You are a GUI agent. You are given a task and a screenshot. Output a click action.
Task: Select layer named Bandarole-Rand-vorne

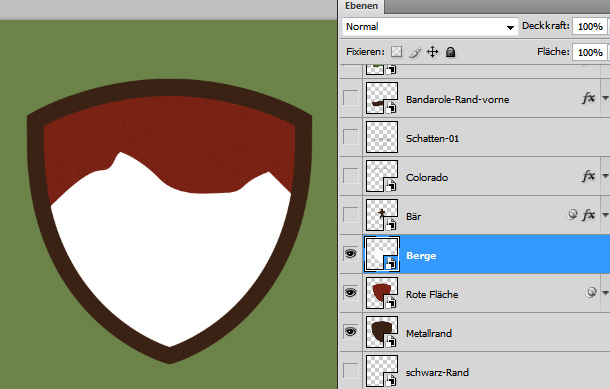click(x=458, y=100)
